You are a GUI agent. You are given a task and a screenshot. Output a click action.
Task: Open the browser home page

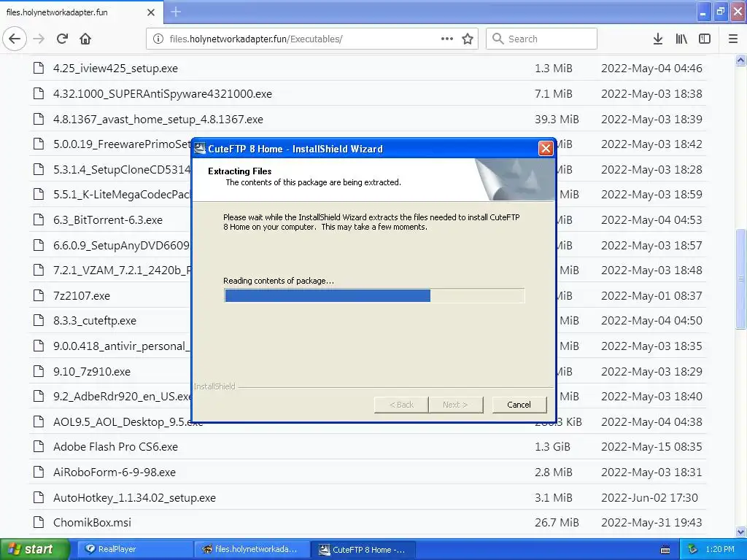point(85,39)
